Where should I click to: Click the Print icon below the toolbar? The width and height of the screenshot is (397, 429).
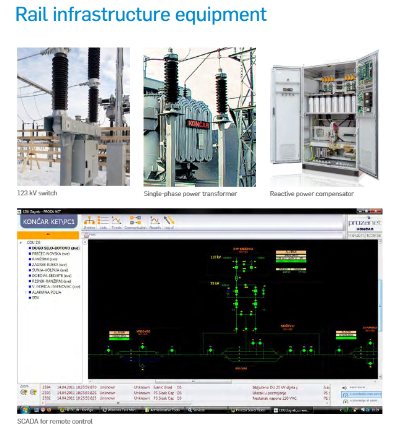click(86, 235)
